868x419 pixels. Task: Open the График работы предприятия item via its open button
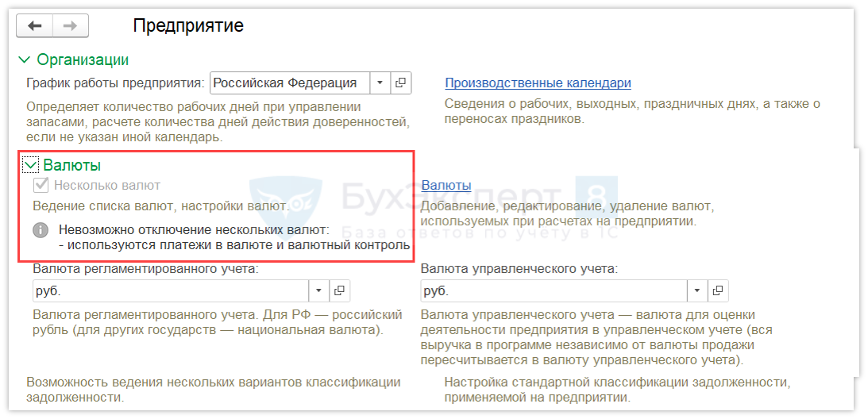(x=401, y=83)
